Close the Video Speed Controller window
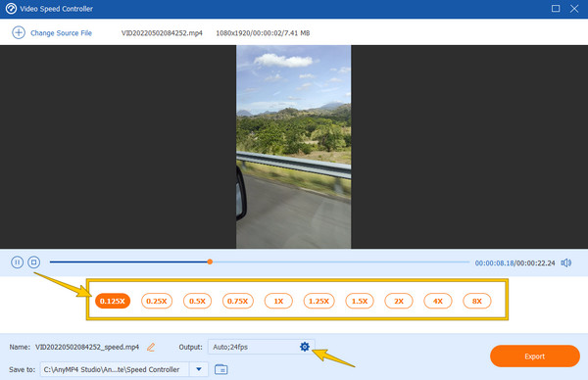This screenshot has height=380, width=588. point(574,9)
